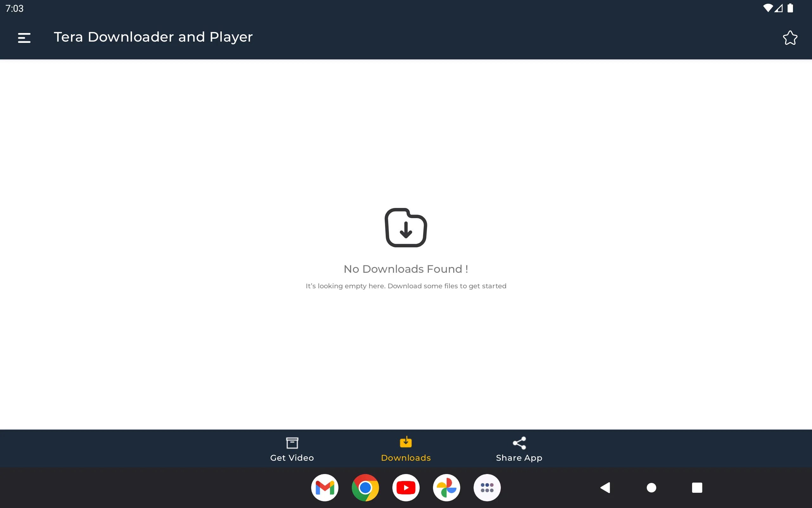The image size is (812, 508).
Task: Click the 'Tera Downloader and Player' title
Action: [153, 37]
